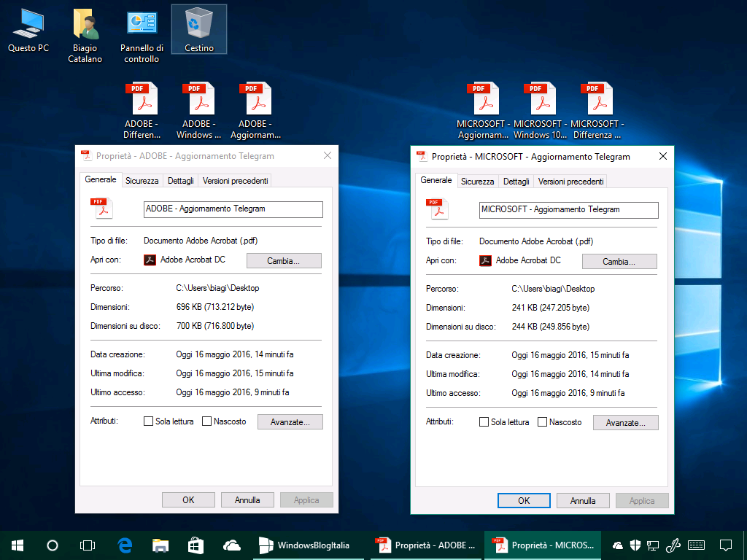Confirm with OK in ADOBE properties
The width and height of the screenshot is (747, 560).
pos(188,500)
